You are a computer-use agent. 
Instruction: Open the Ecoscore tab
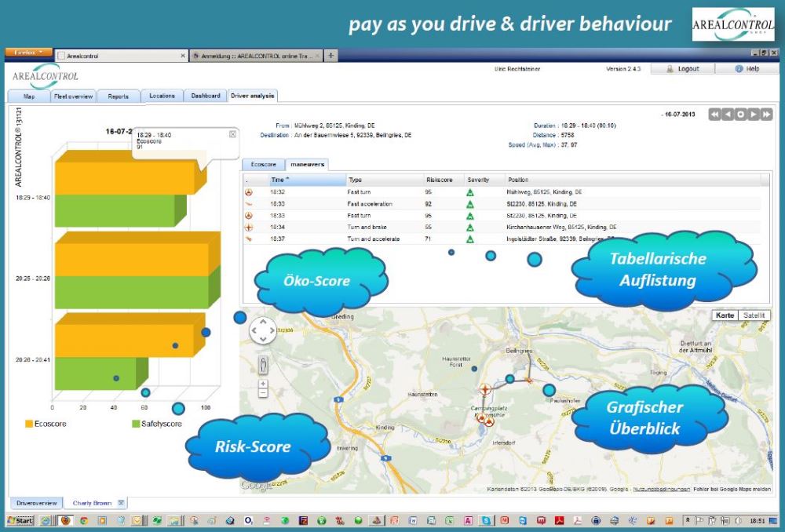tap(261, 165)
